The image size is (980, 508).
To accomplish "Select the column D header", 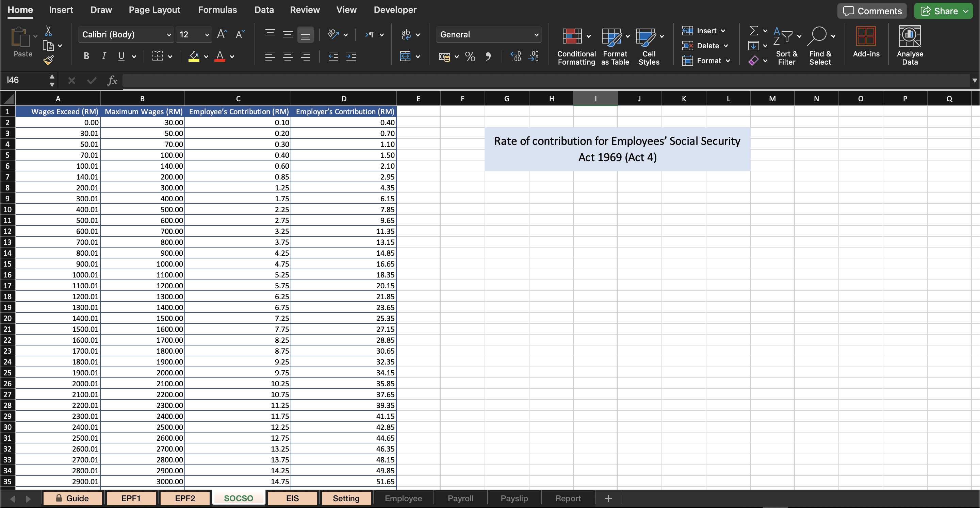I will 344,99.
